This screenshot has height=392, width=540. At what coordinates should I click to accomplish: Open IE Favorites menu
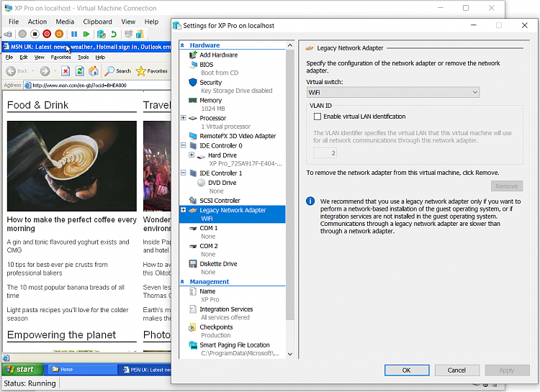pos(60,57)
